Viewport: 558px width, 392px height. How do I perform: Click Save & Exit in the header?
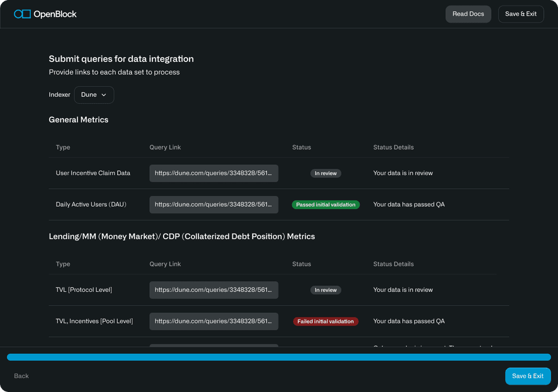pos(520,14)
